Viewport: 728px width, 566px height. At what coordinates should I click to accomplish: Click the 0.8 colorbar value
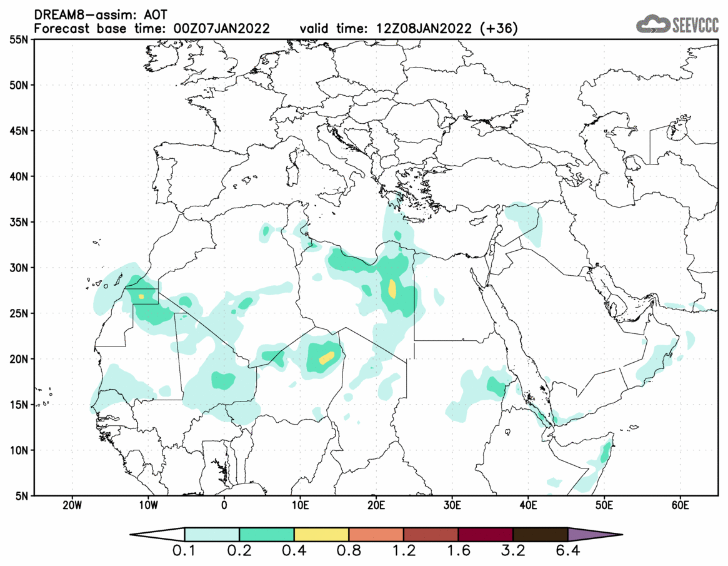pos(349,551)
